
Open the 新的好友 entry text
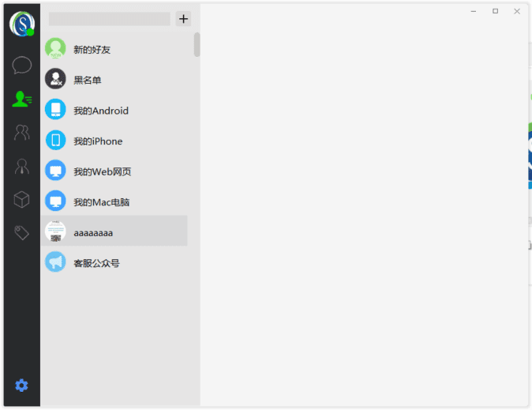pyautogui.click(x=92, y=50)
